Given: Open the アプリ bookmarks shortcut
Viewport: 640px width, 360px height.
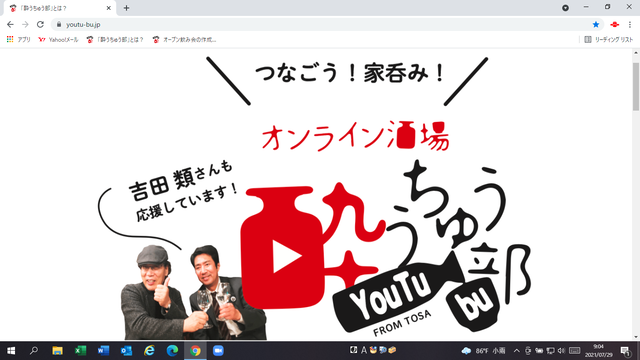Looking at the screenshot, I should 19,40.
